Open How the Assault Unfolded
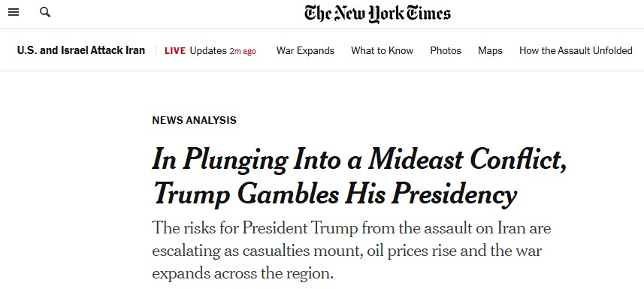The image size is (644, 289). click(576, 51)
